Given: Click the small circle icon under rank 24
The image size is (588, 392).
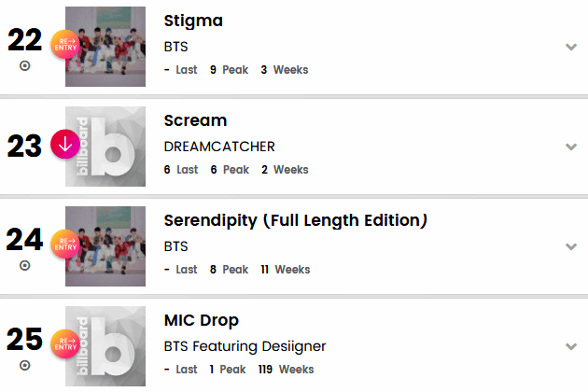Looking at the screenshot, I should (25, 265).
